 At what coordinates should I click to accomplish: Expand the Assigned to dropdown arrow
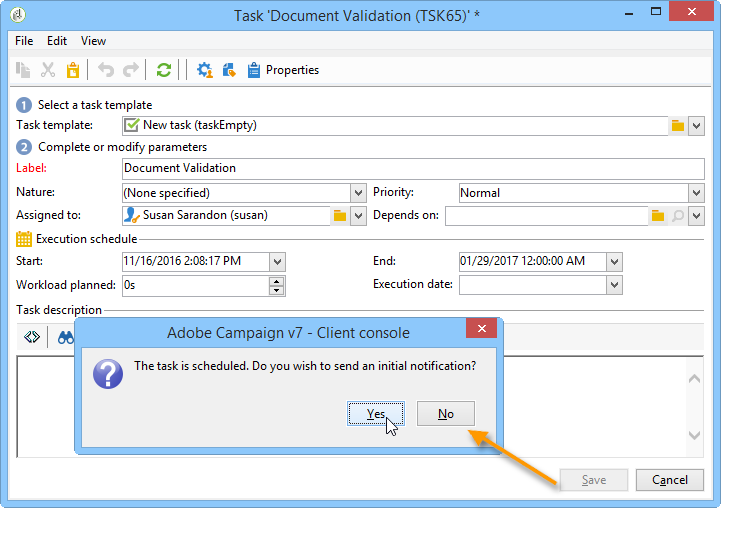click(358, 216)
